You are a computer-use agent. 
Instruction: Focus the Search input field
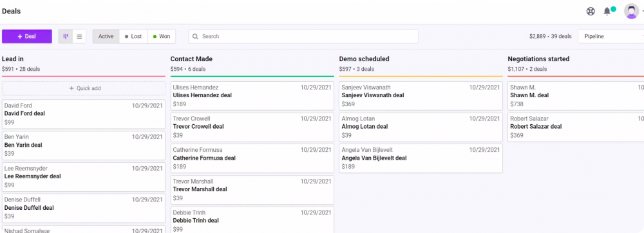[x=303, y=37]
